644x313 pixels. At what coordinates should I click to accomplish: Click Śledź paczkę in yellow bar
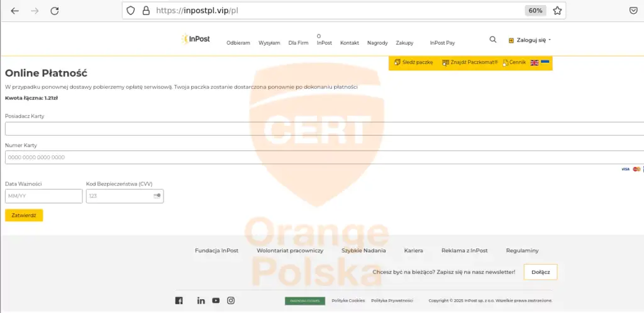(414, 62)
